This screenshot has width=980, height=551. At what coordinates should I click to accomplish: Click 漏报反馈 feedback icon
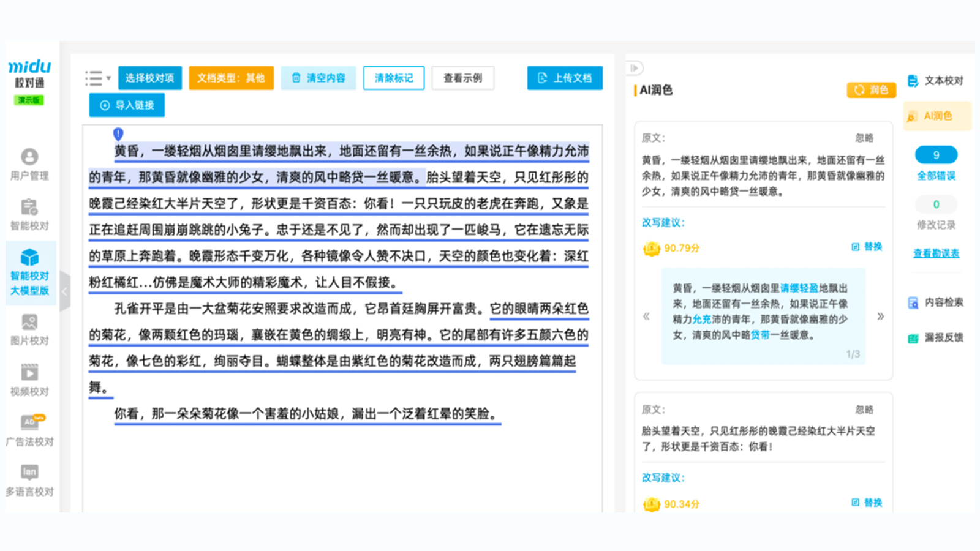click(x=913, y=338)
